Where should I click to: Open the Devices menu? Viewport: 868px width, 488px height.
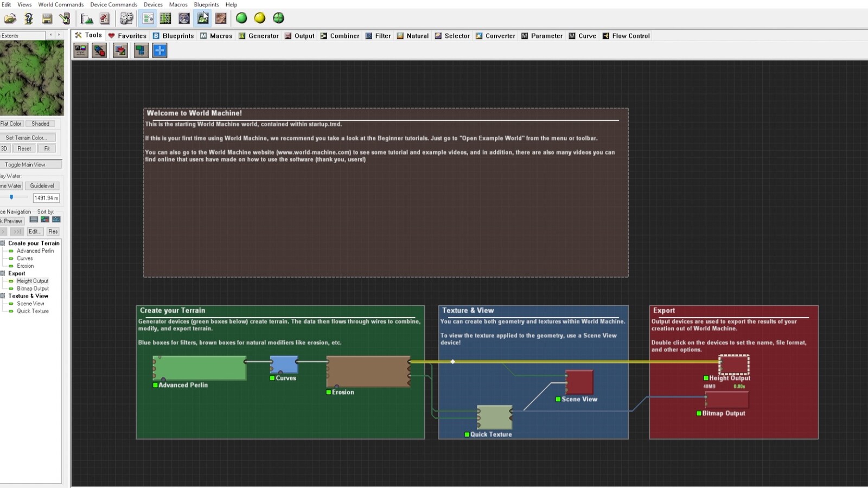(x=153, y=4)
